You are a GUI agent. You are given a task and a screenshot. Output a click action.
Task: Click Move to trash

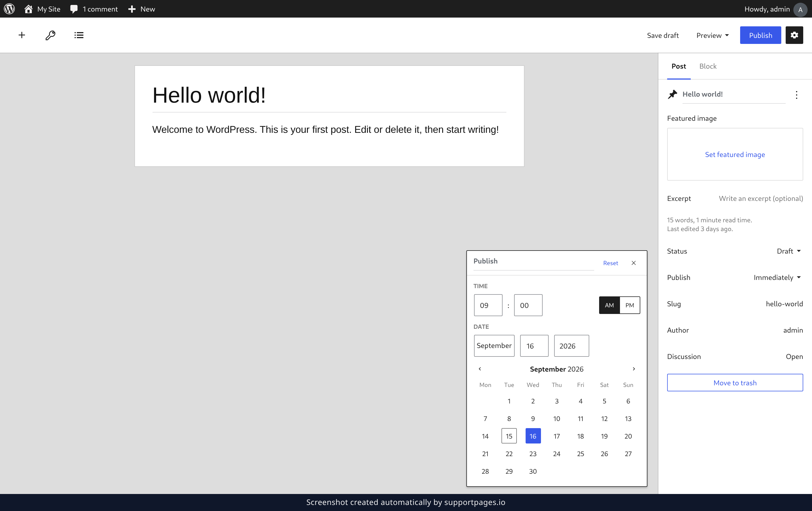[x=735, y=383]
